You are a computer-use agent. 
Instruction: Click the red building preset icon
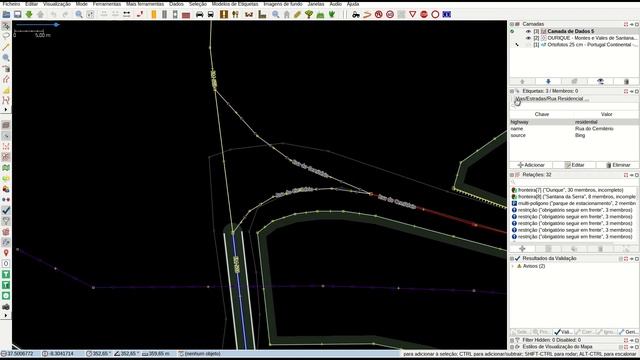pos(186,15)
